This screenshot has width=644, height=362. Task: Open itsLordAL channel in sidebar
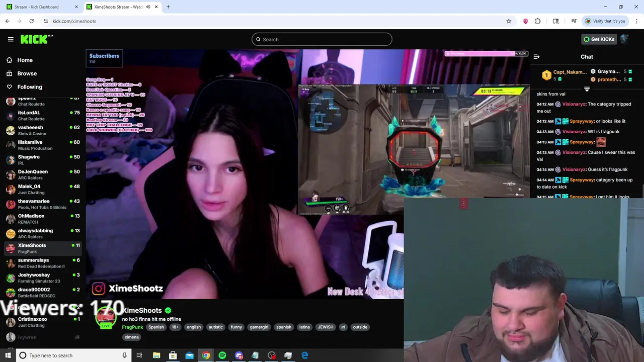click(43, 116)
